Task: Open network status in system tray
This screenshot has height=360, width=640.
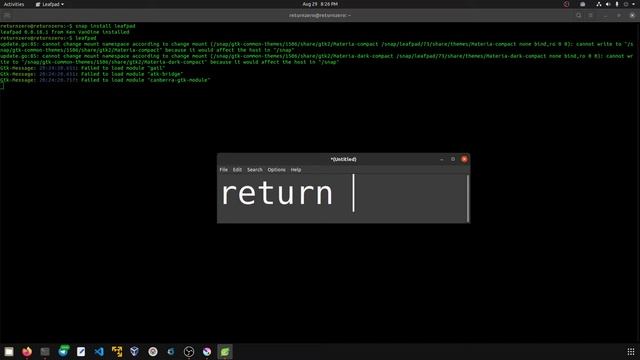Action: tap(599, 4)
